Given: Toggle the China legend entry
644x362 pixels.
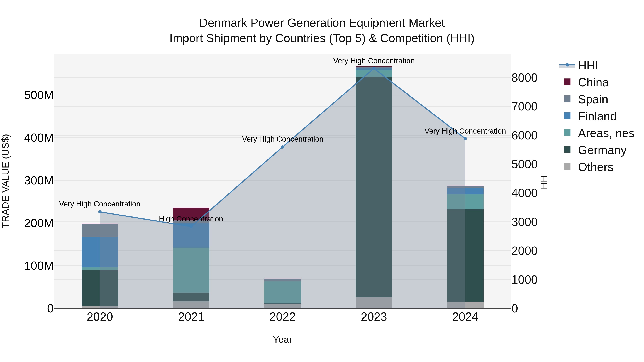Looking at the screenshot, I should coord(586,82).
